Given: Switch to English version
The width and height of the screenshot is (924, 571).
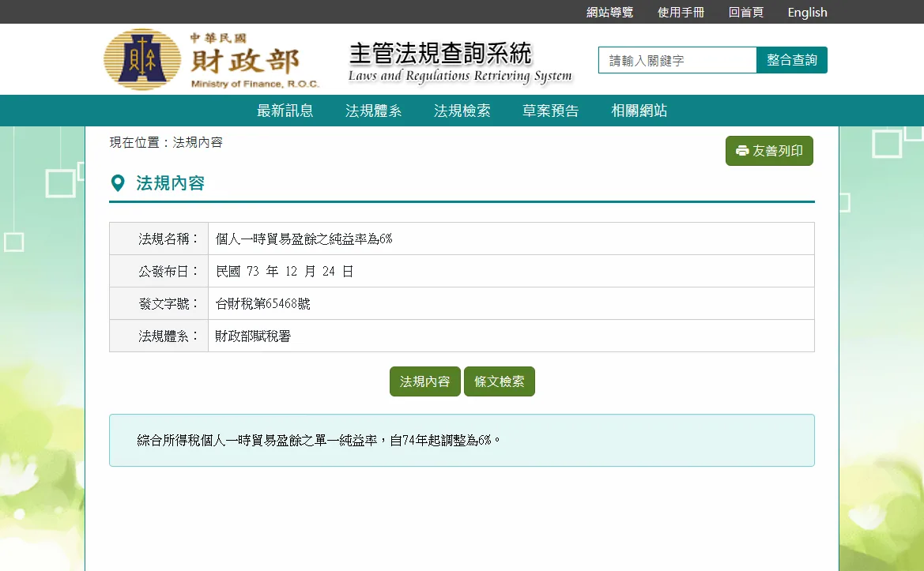Looking at the screenshot, I should coord(807,13).
